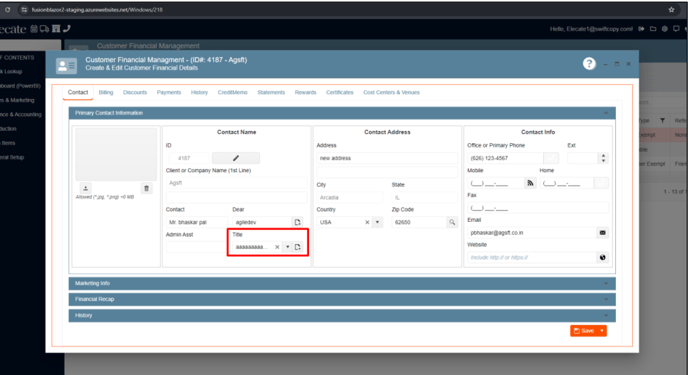Click the orange Save button
688x375 pixels.
click(x=584, y=331)
